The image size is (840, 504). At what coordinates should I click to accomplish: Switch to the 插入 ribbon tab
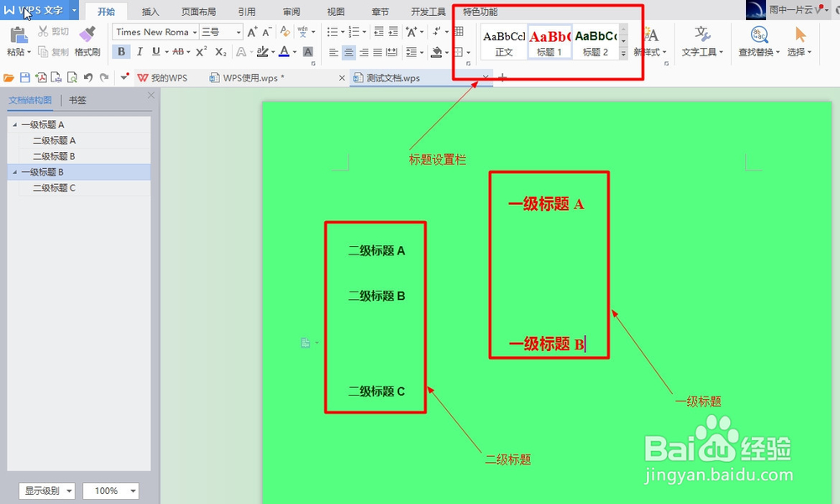click(152, 12)
